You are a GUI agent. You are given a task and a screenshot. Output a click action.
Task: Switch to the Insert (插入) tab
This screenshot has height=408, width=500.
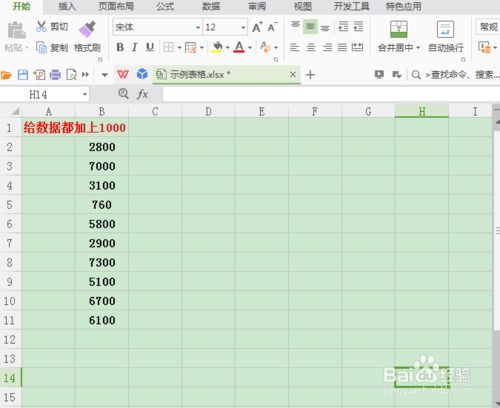point(67,6)
